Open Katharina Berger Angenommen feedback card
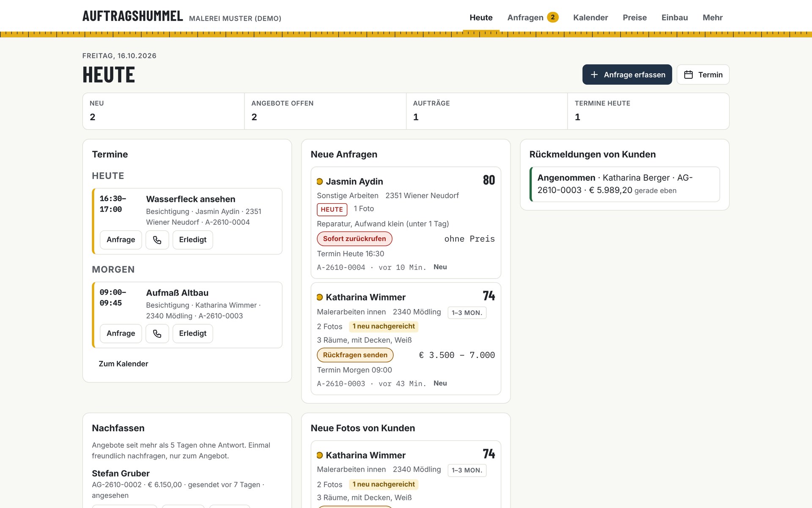The width and height of the screenshot is (812, 508). pyautogui.click(x=625, y=184)
